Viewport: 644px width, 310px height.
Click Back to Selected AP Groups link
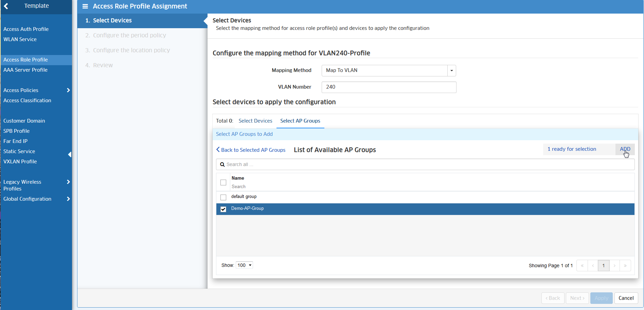tap(251, 150)
